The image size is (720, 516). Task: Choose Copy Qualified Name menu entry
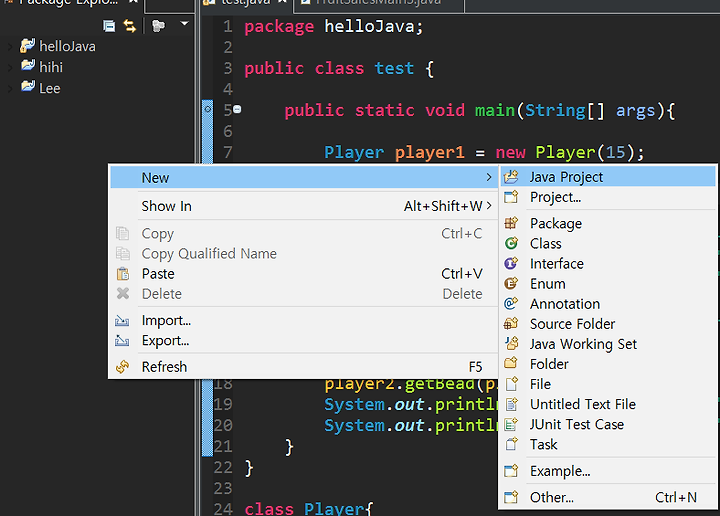point(304,254)
